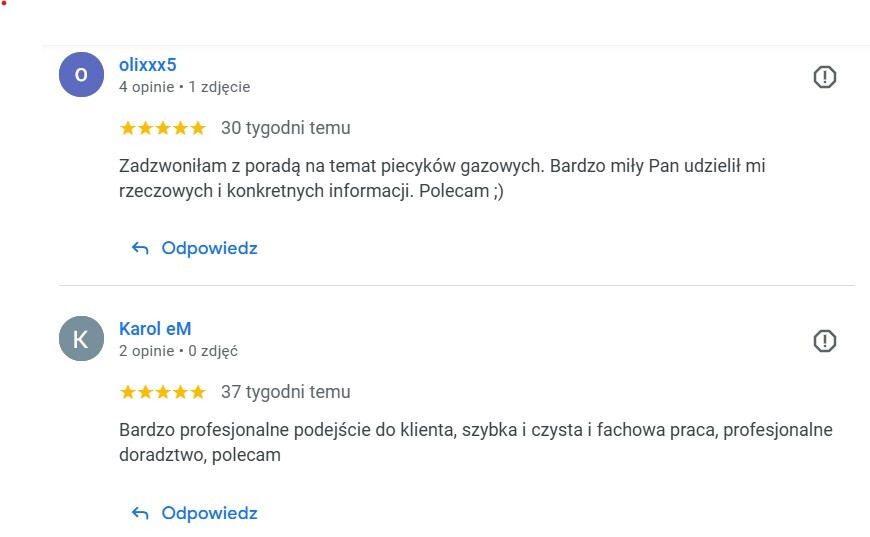The width and height of the screenshot is (870, 537).
Task: Click the "30 tygodni temu" timestamp
Action: coord(285,128)
